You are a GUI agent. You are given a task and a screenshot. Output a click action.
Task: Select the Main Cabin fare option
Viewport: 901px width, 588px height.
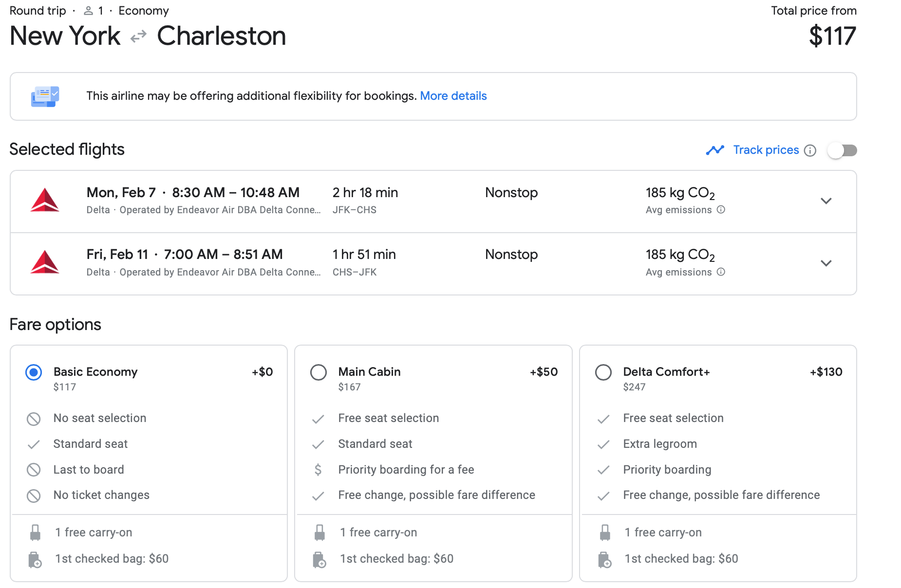(x=319, y=372)
